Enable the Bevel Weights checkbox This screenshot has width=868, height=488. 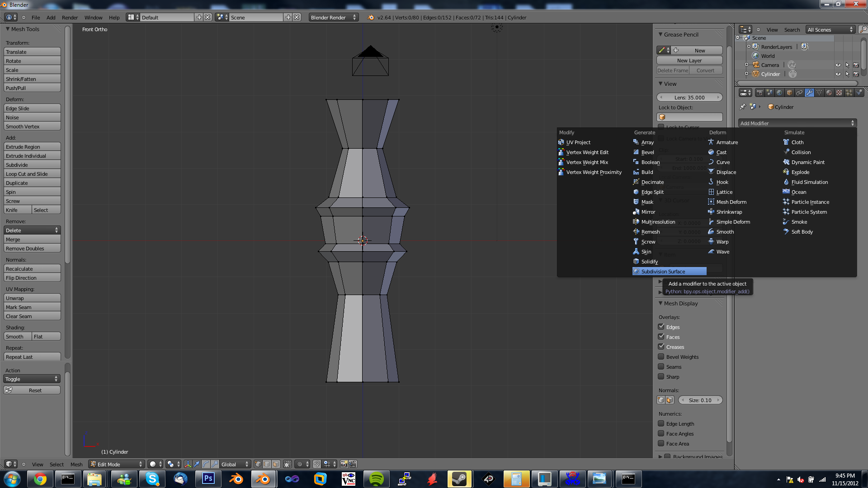[x=661, y=357]
